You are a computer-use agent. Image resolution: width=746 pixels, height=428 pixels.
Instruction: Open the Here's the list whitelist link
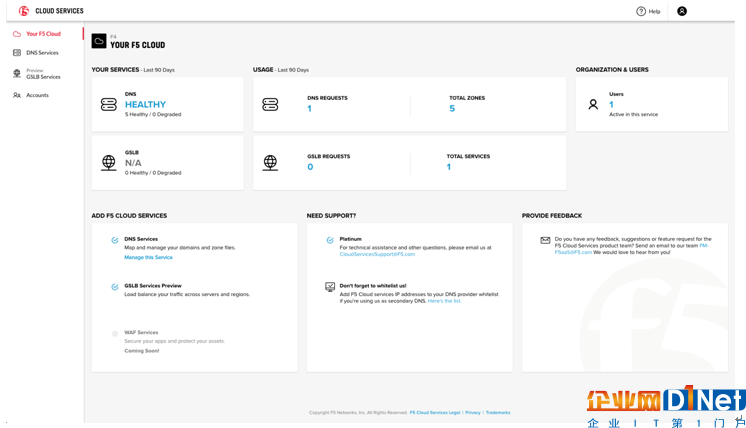[444, 301]
